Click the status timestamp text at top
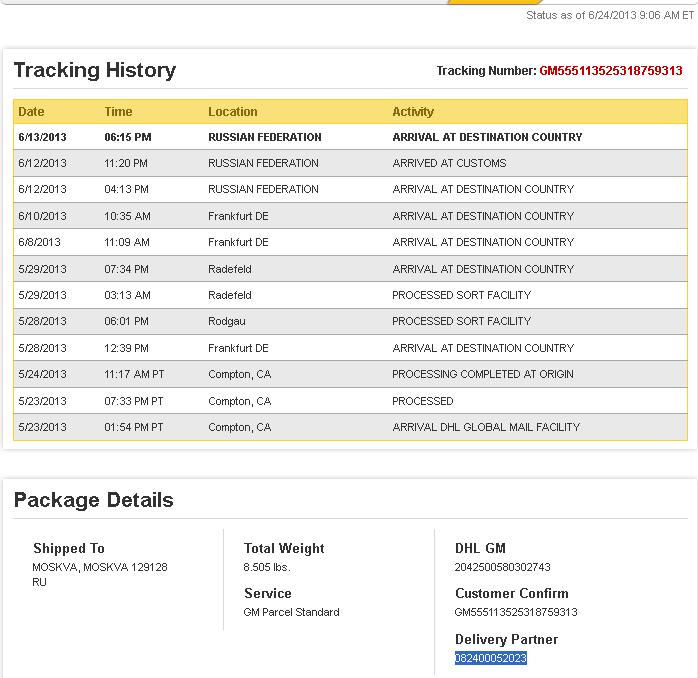This screenshot has width=698, height=678. click(611, 16)
